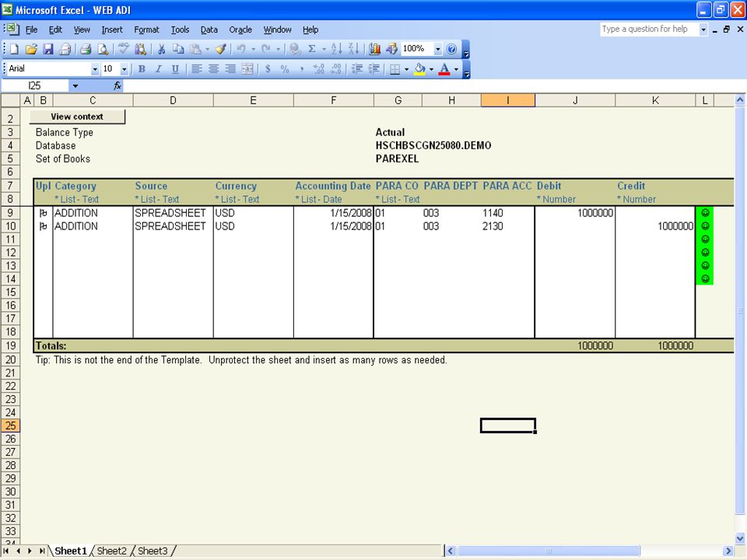This screenshot has width=747, height=560.
Task: Click the Research binoculars icon
Action: pos(141,49)
